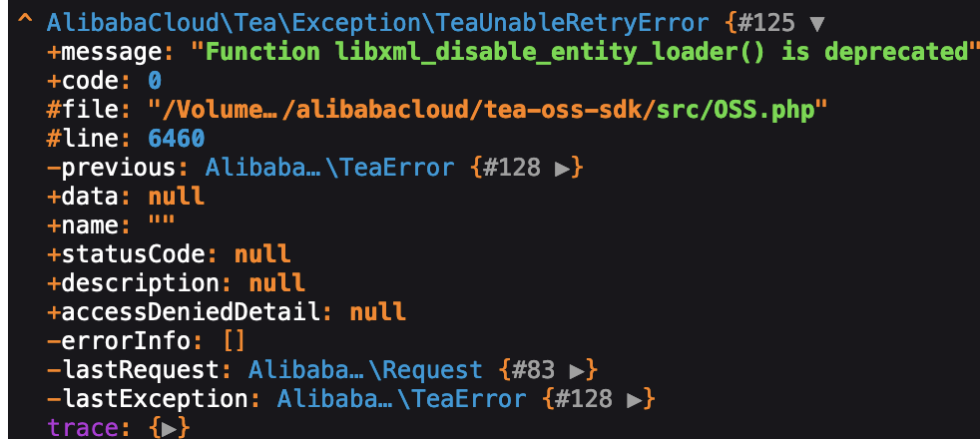
Task: Expand the previous TeaError #128 arrow
Action: 562,168
